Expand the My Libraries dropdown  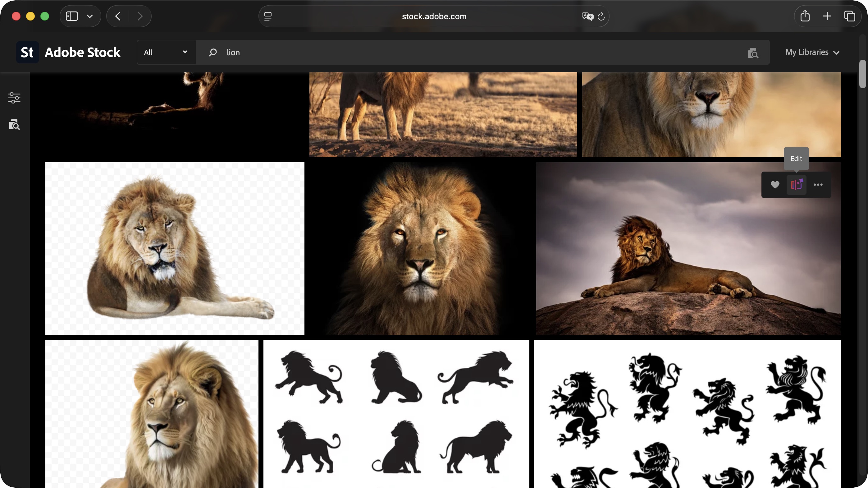[812, 52]
